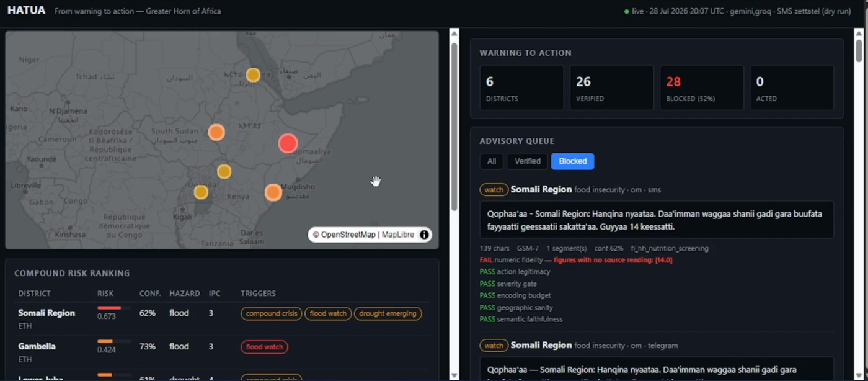Click PASS action legitimacy line
The image size is (868, 381).
click(x=515, y=272)
